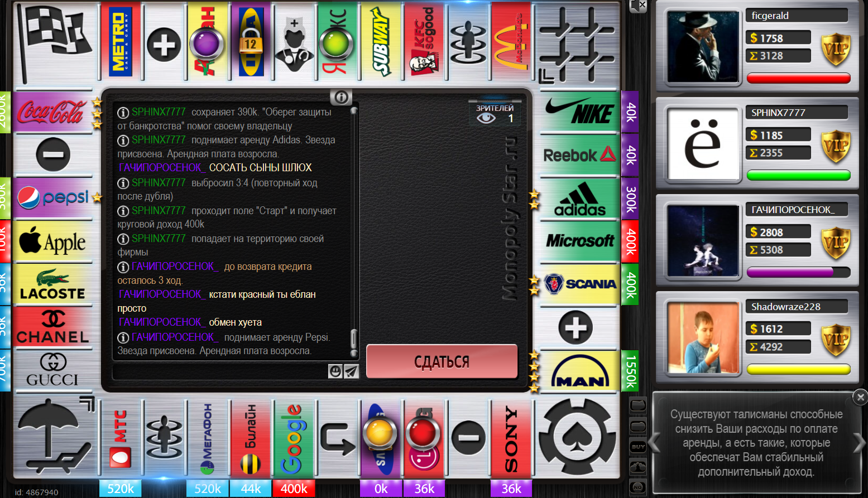
Task: Select the Pepsi property cell
Action: (x=52, y=198)
